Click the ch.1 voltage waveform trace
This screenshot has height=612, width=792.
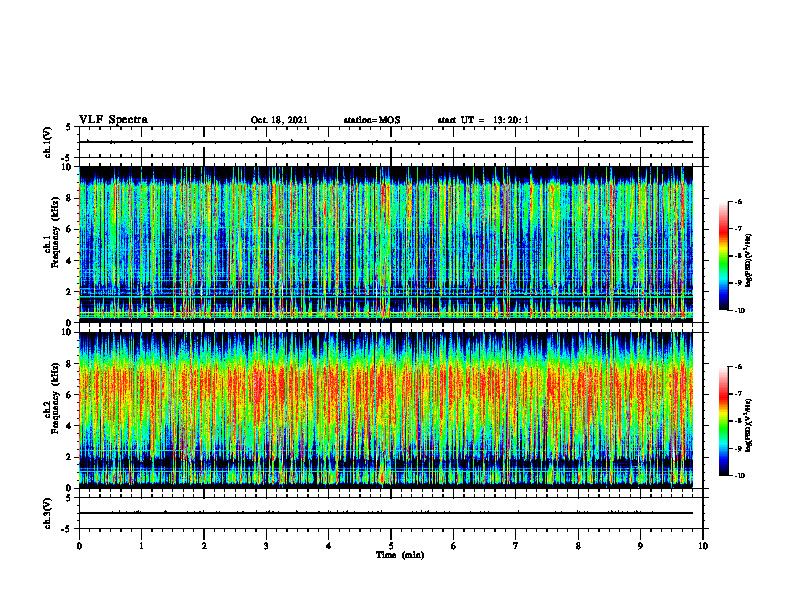386,142
